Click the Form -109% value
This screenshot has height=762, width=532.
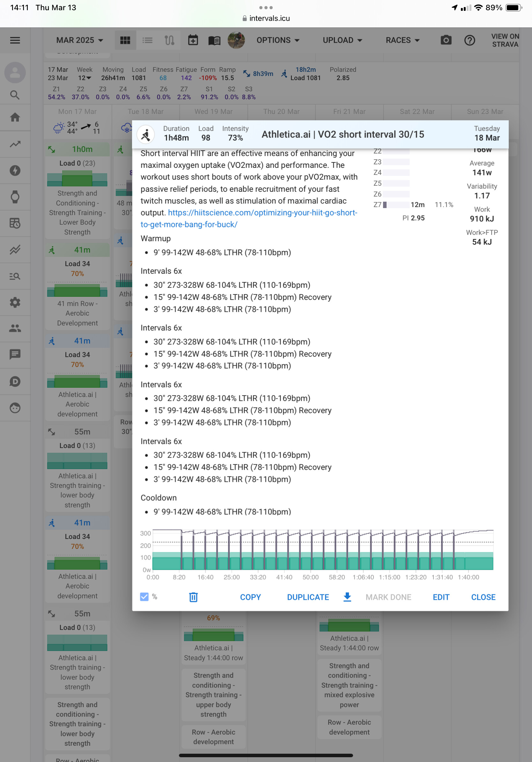click(208, 78)
